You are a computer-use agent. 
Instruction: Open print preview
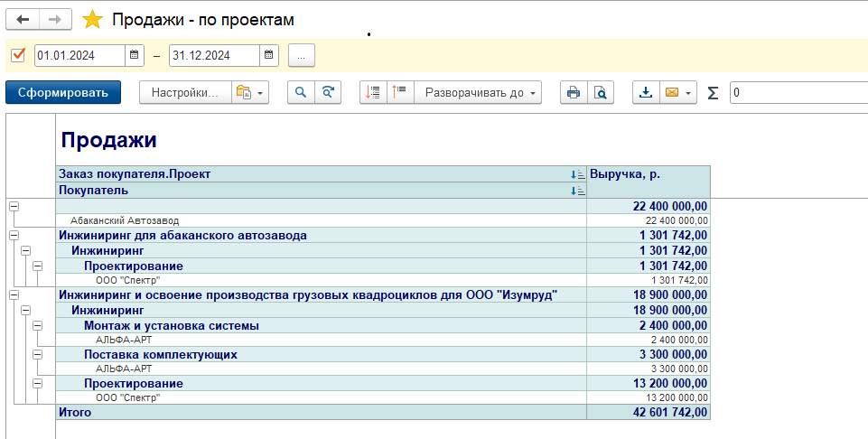[x=599, y=92]
